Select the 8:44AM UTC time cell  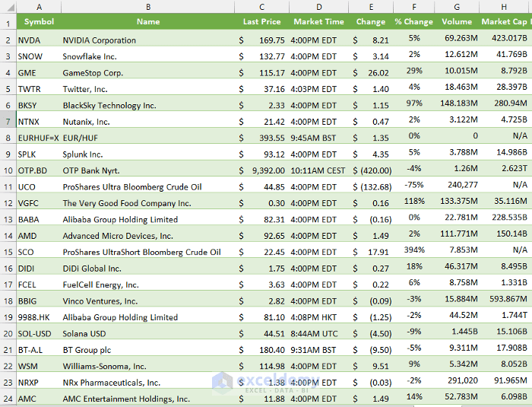[x=318, y=332]
